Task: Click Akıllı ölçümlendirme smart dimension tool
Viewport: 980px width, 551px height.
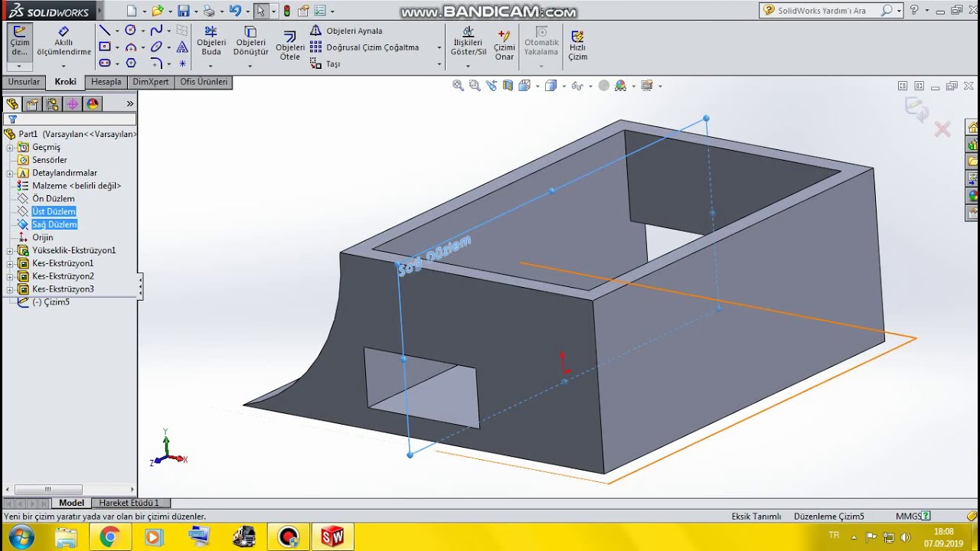Action: (64, 41)
